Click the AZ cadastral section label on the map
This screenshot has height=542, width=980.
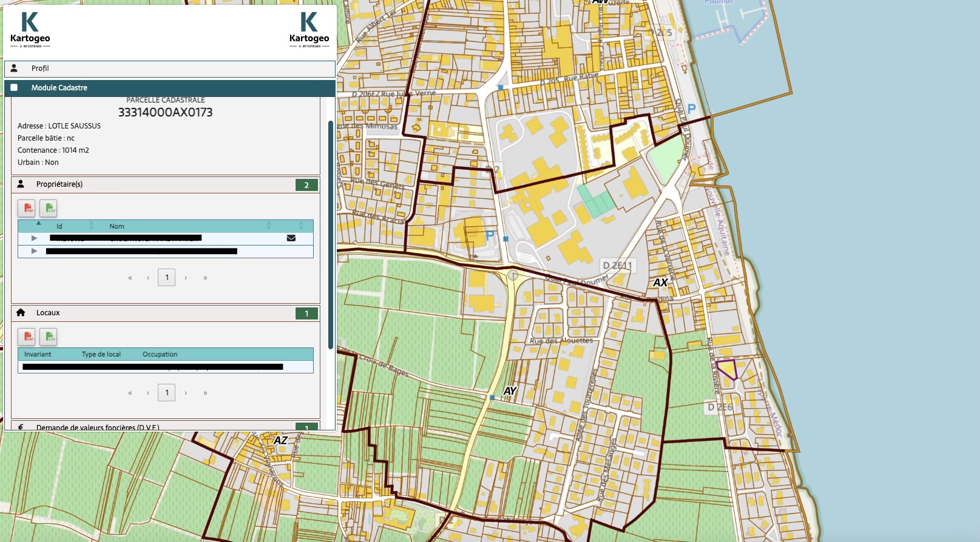point(280,440)
